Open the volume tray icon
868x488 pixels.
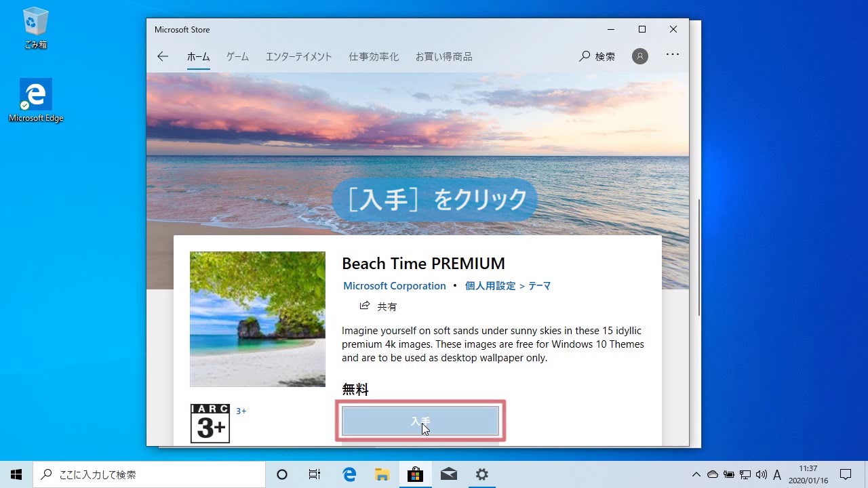[761, 474]
